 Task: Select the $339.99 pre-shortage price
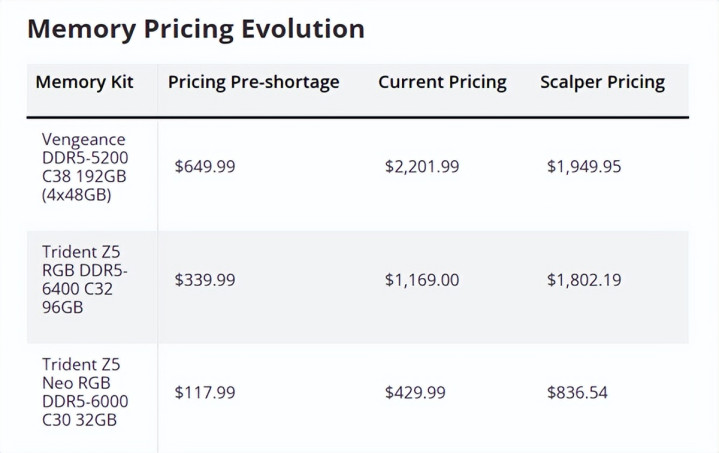[205, 280]
